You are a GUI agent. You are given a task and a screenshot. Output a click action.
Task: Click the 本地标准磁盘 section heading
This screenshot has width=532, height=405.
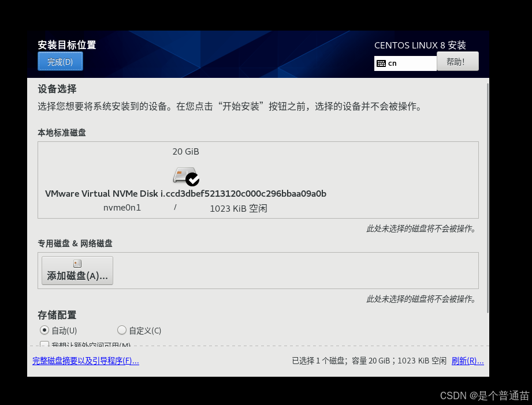(62, 133)
